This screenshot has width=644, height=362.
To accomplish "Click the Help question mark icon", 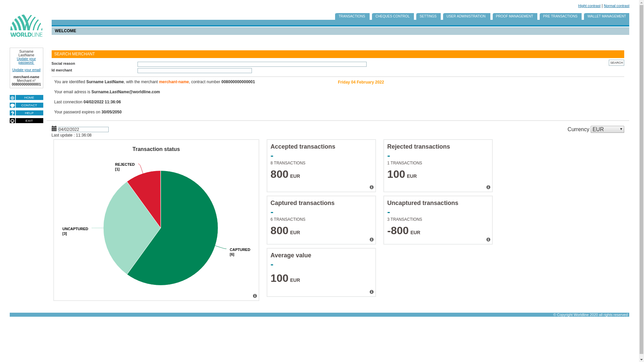I will point(12,113).
